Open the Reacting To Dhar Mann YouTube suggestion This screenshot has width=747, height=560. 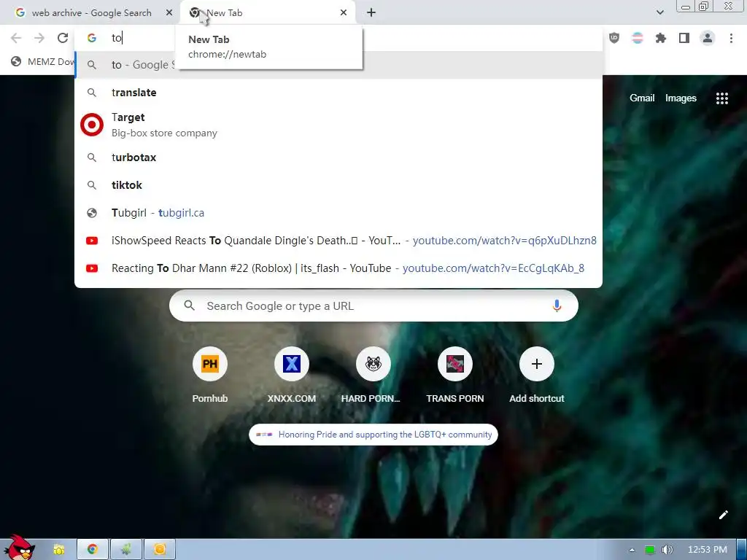pyautogui.click(x=338, y=268)
